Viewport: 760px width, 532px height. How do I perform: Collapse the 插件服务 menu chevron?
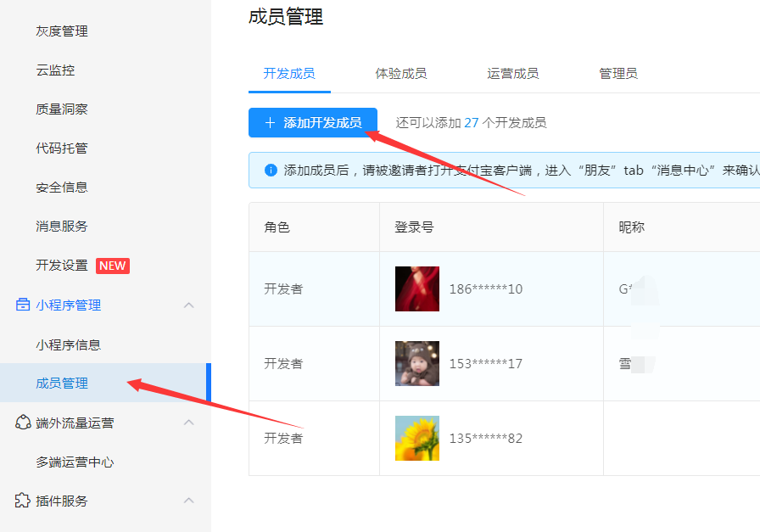coord(189,501)
